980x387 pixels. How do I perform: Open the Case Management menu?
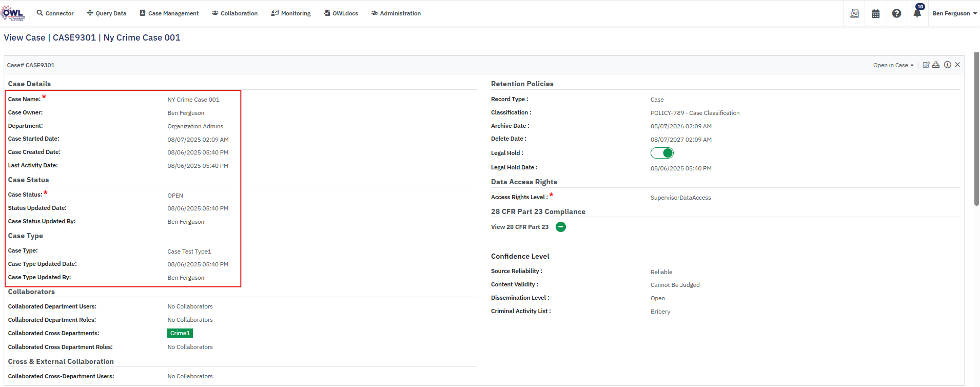click(169, 13)
